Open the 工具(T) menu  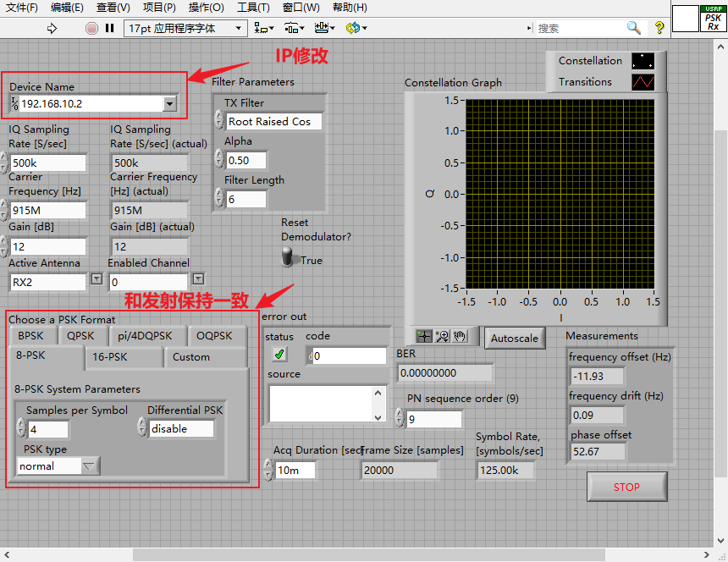253,8
